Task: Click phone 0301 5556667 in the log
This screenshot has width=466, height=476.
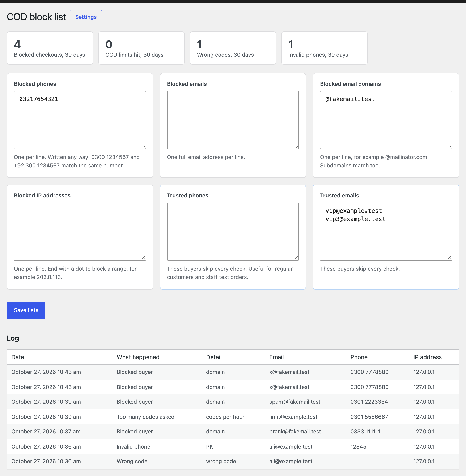Action: click(369, 417)
